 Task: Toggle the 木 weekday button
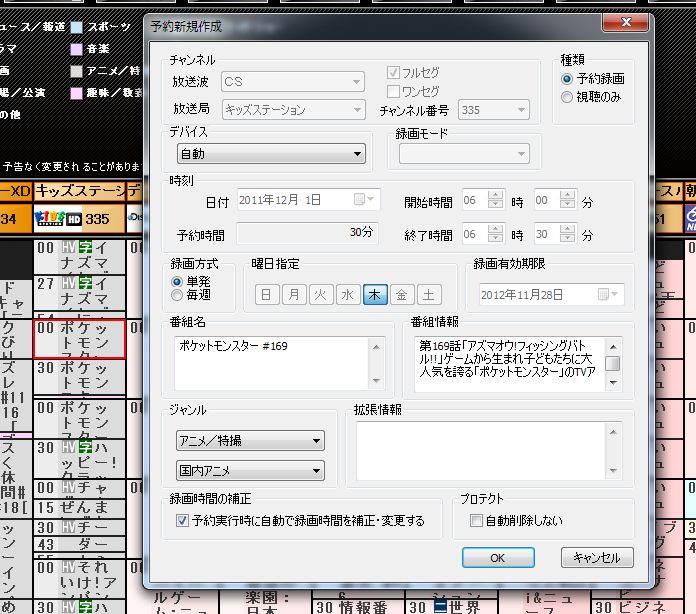pos(375,295)
